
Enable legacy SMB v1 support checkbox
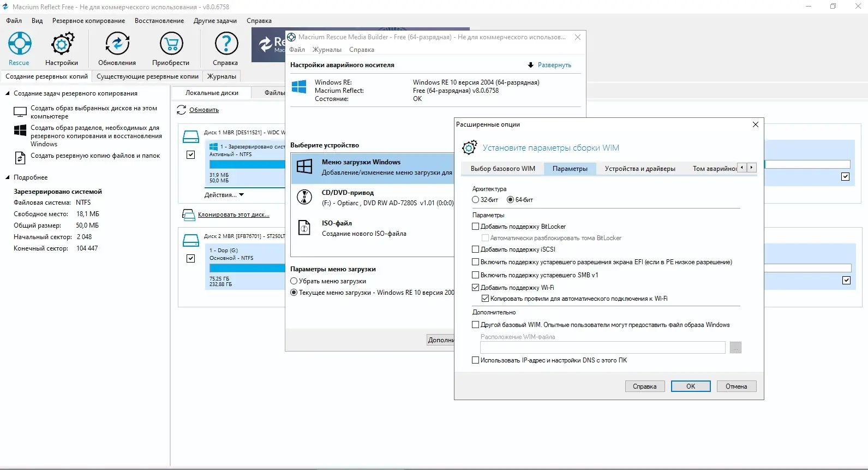475,275
